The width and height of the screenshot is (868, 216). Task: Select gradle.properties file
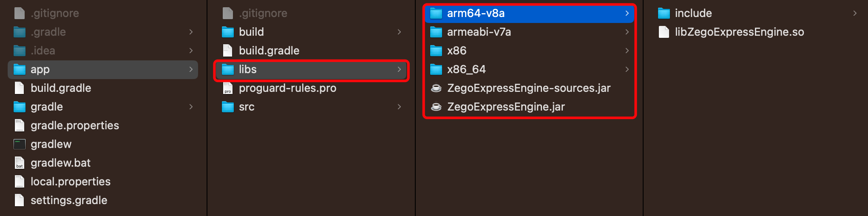tap(74, 125)
